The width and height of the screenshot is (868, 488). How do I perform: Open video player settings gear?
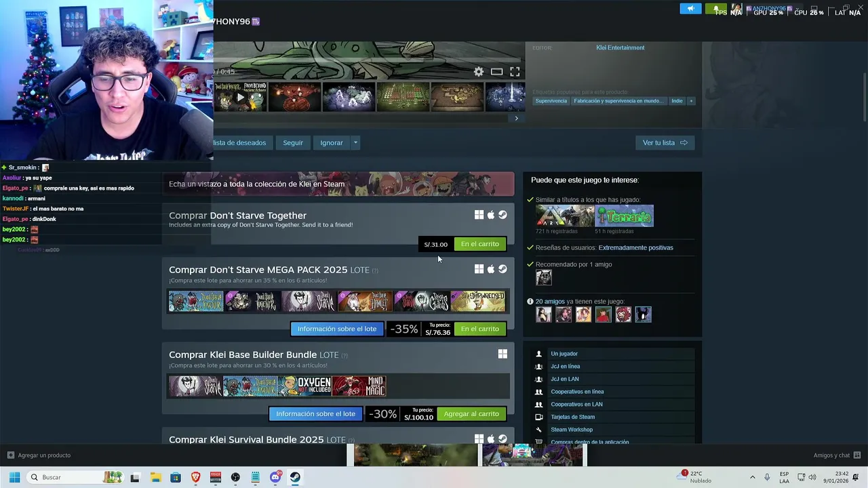pyautogui.click(x=479, y=72)
